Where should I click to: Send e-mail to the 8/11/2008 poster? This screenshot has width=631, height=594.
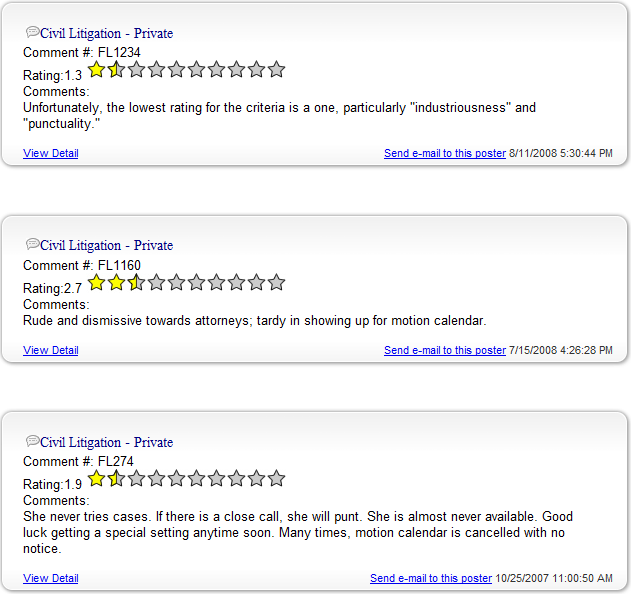pos(445,153)
